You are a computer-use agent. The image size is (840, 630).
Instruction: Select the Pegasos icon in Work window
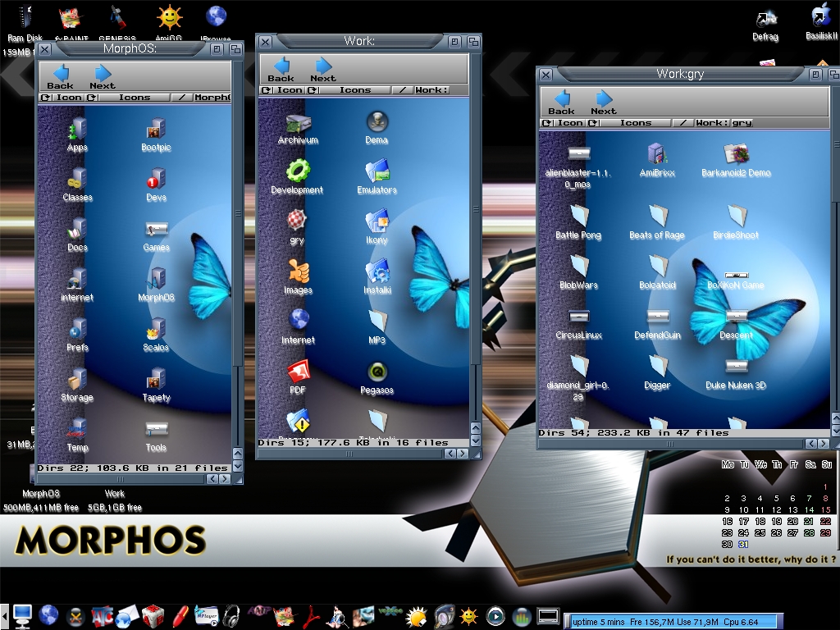(x=377, y=377)
